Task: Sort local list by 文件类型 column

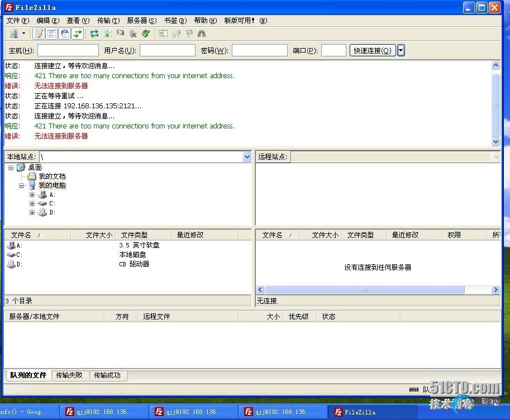Action: click(x=144, y=235)
